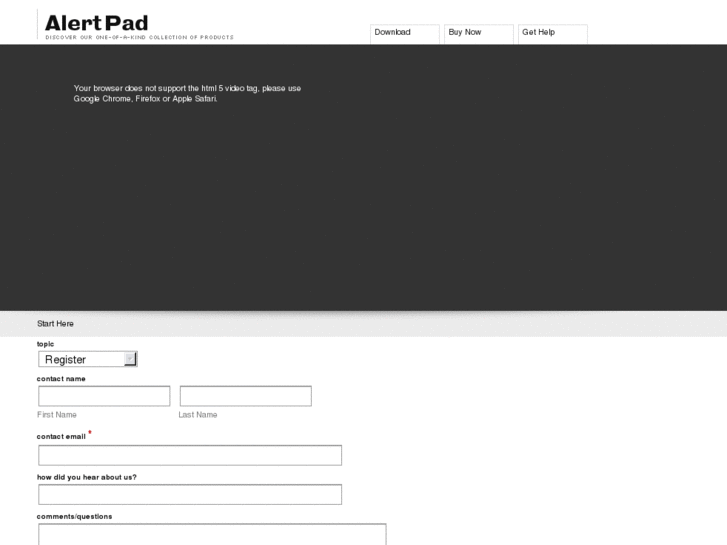
Task: Click the tagline 'Discover our one-of-a-kind collection'
Action: pos(140,37)
